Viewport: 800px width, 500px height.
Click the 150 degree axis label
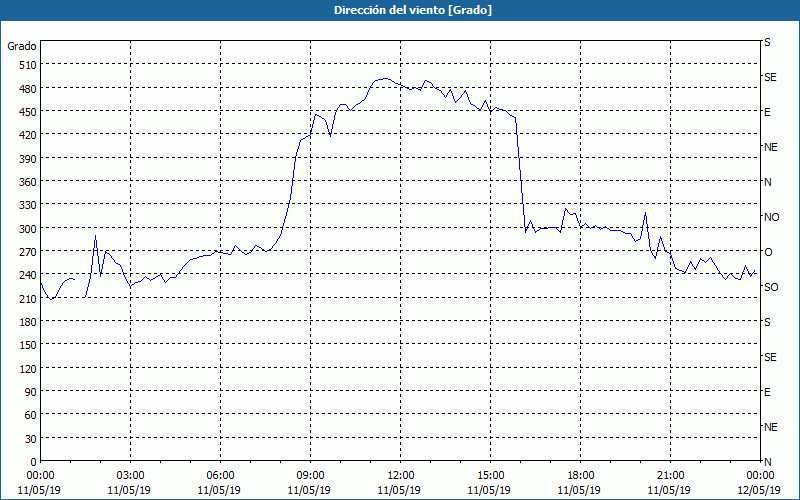pyautogui.click(x=29, y=345)
